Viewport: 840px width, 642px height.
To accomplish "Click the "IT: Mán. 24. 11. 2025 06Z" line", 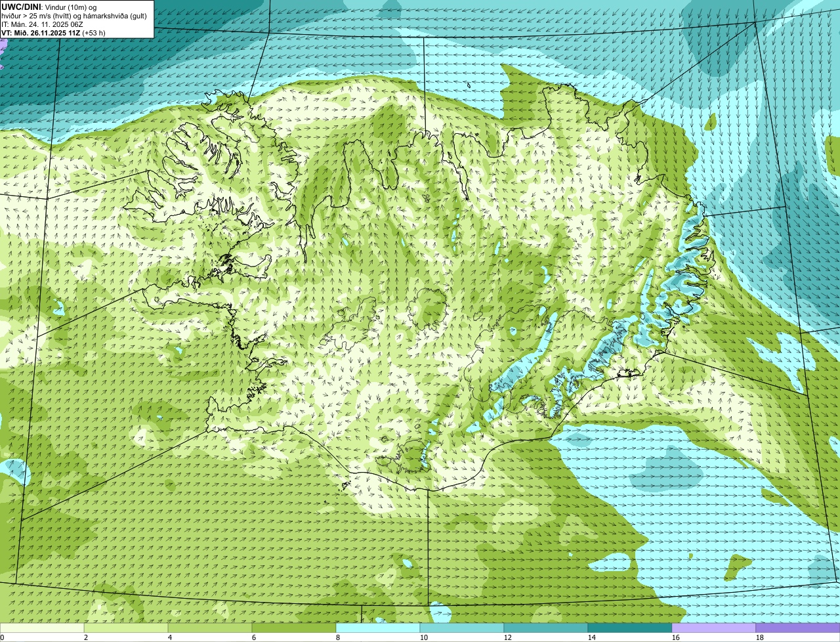I will click(x=42, y=24).
